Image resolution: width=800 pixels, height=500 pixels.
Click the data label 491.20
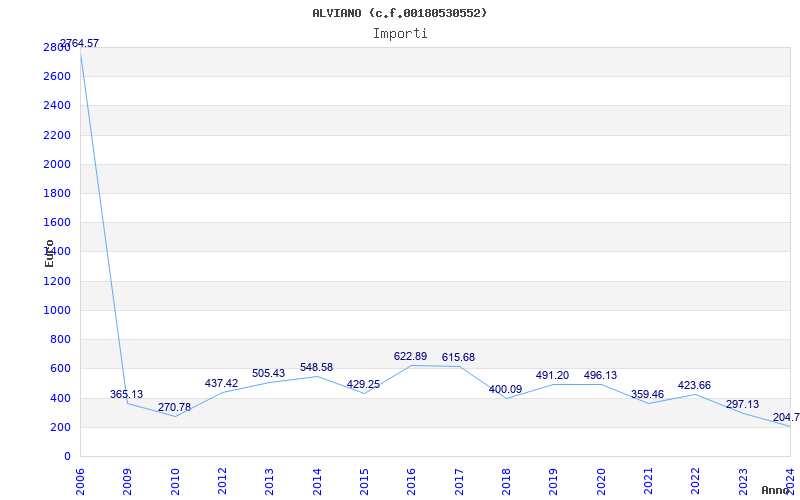[552, 376]
